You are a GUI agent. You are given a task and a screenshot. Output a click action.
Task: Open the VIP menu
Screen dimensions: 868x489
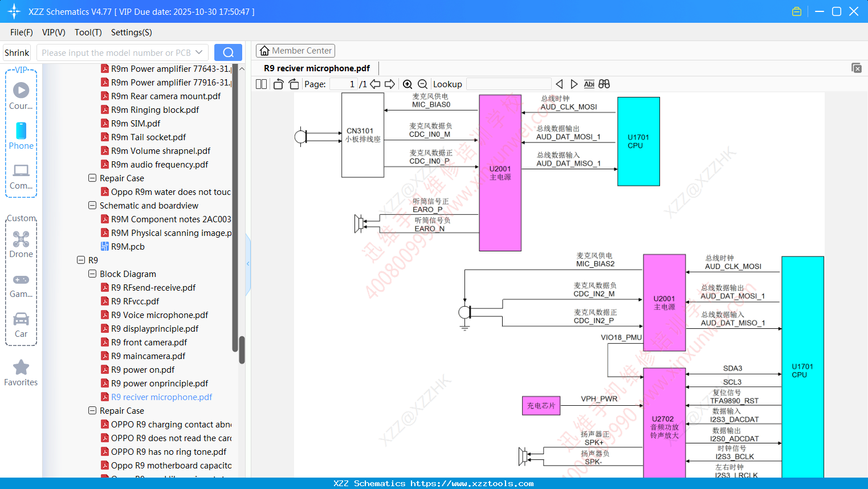coord(54,32)
